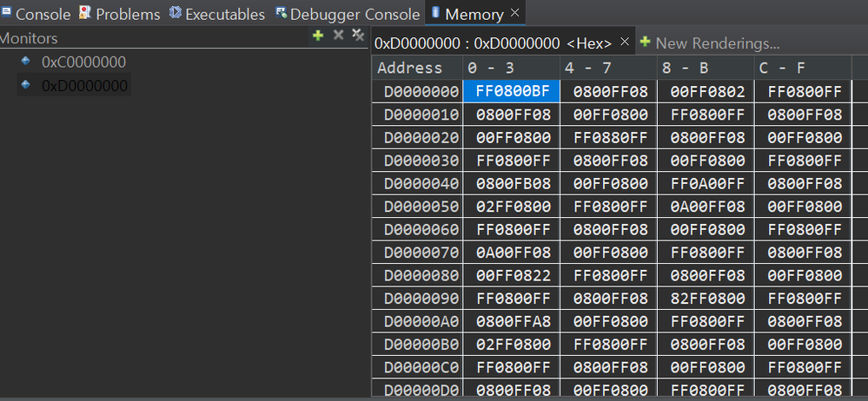Select cell 0A00FF08 in row D0000070

[x=512, y=253]
